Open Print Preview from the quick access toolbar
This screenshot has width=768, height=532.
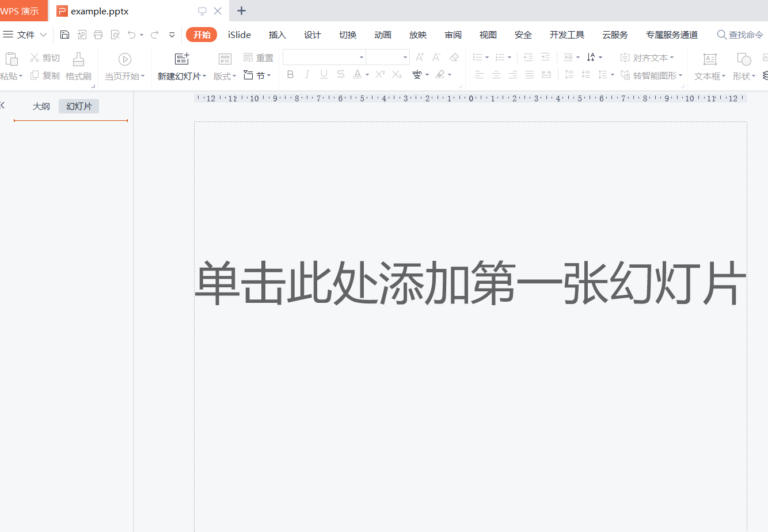[115, 35]
